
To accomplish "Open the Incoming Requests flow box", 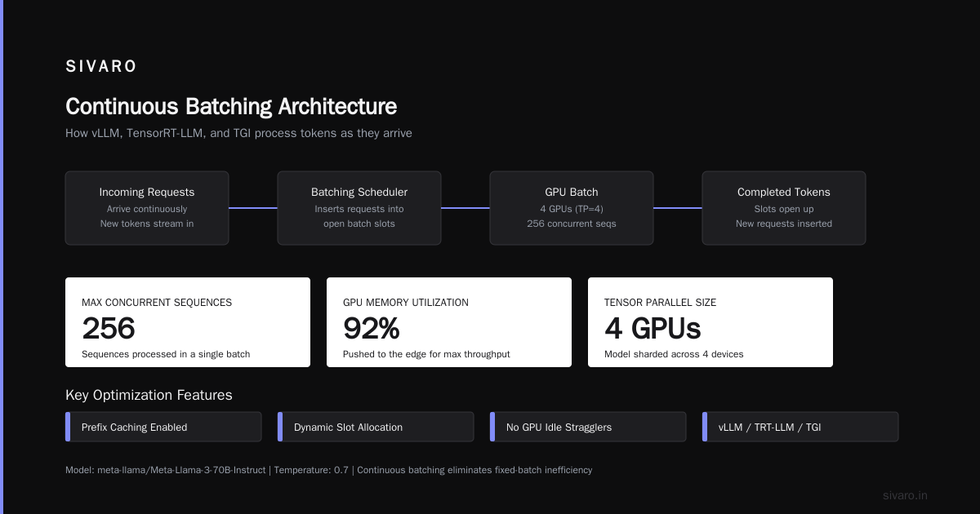I will pyautogui.click(x=147, y=208).
